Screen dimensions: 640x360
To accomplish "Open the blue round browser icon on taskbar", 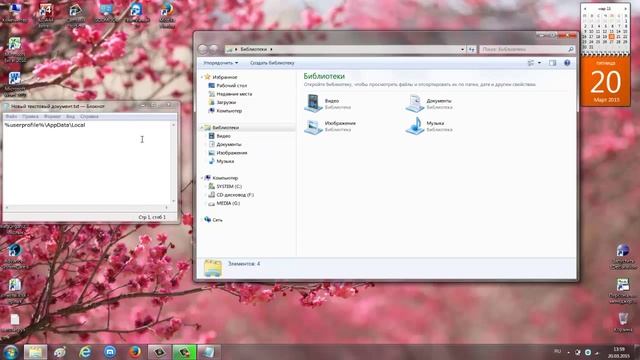I will click(x=110, y=352).
